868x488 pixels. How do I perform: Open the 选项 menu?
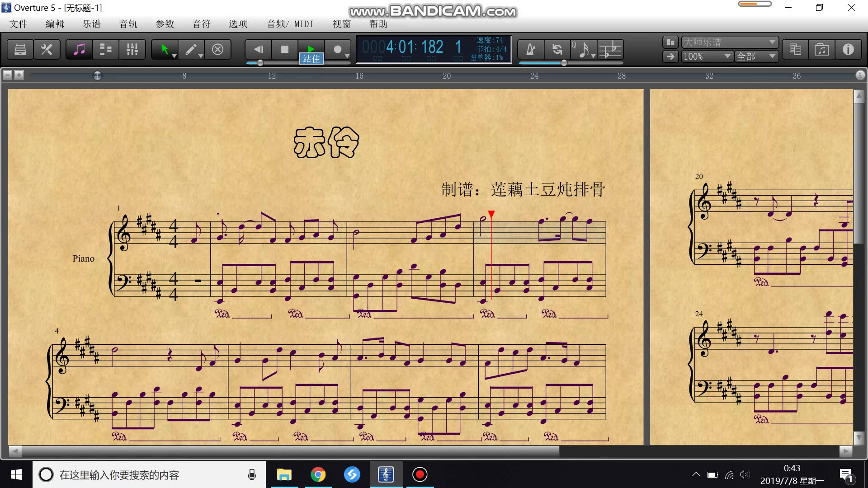(238, 24)
